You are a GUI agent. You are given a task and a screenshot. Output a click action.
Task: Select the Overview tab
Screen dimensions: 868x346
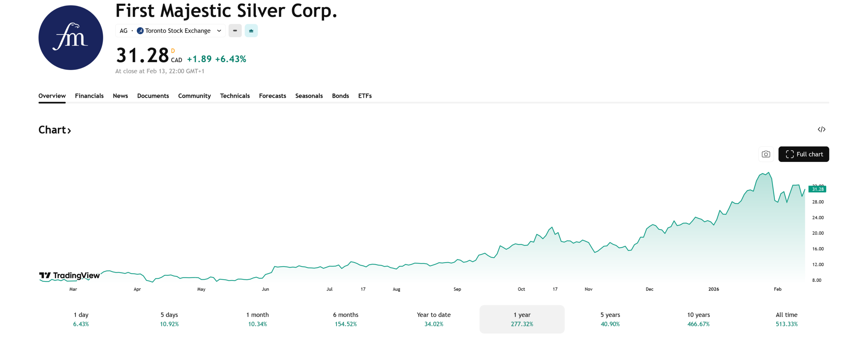pos(52,96)
